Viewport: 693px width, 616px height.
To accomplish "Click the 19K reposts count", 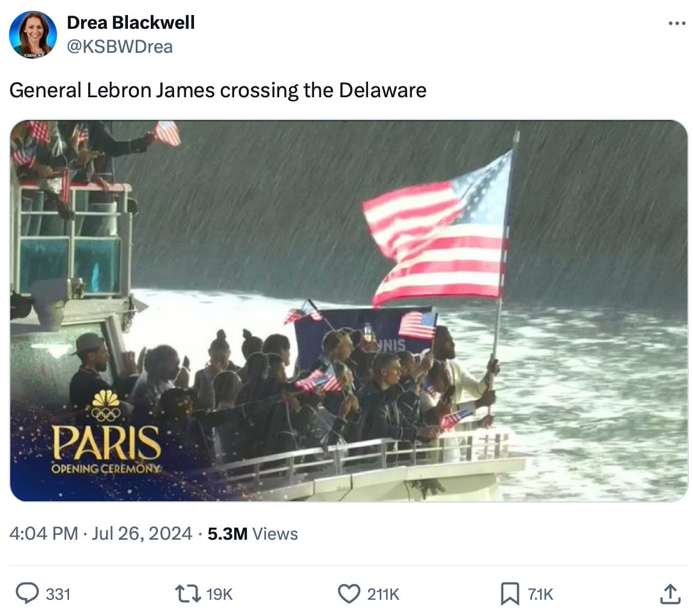I will [x=219, y=594].
